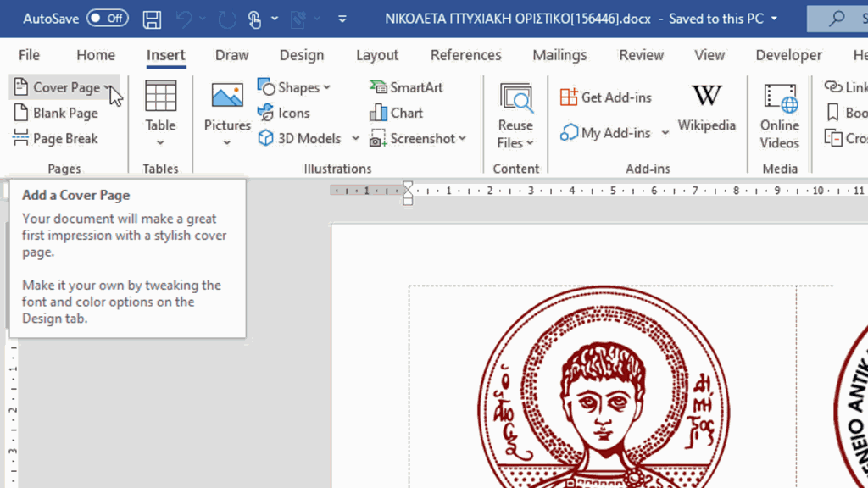This screenshot has height=488, width=868.
Task: Click the Wikipedia add-in
Action: tap(707, 108)
